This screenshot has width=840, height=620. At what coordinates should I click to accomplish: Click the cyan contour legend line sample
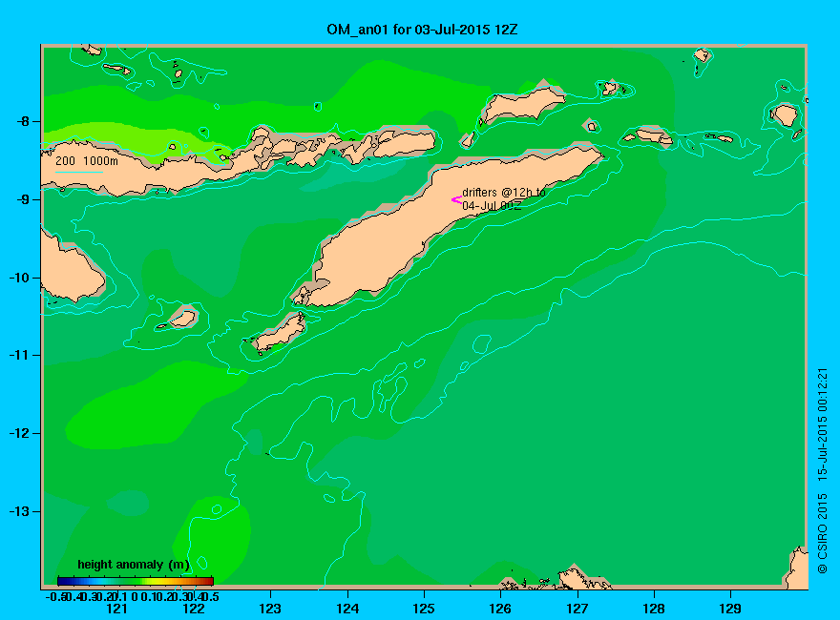click(x=78, y=173)
